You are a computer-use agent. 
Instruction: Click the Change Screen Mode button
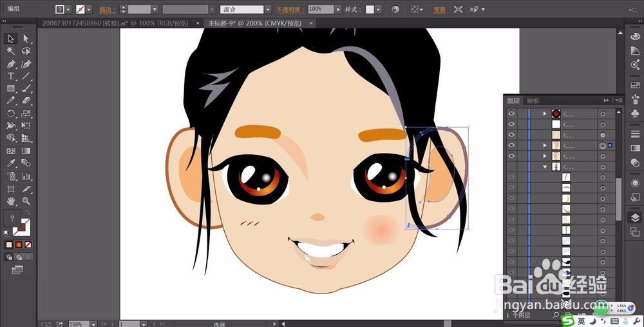(x=17, y=270)
